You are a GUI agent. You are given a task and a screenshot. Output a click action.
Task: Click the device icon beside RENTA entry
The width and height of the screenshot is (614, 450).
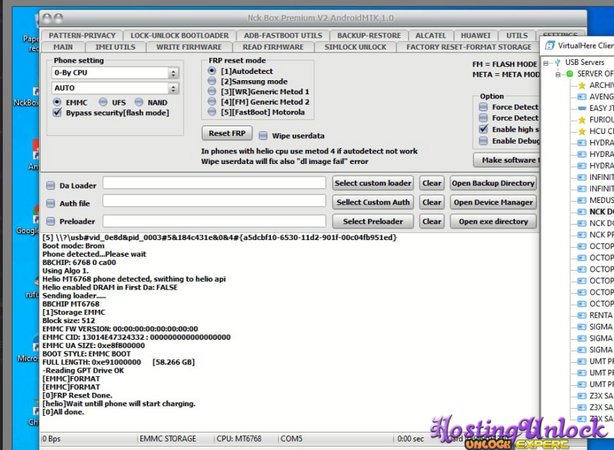(581, 314)
